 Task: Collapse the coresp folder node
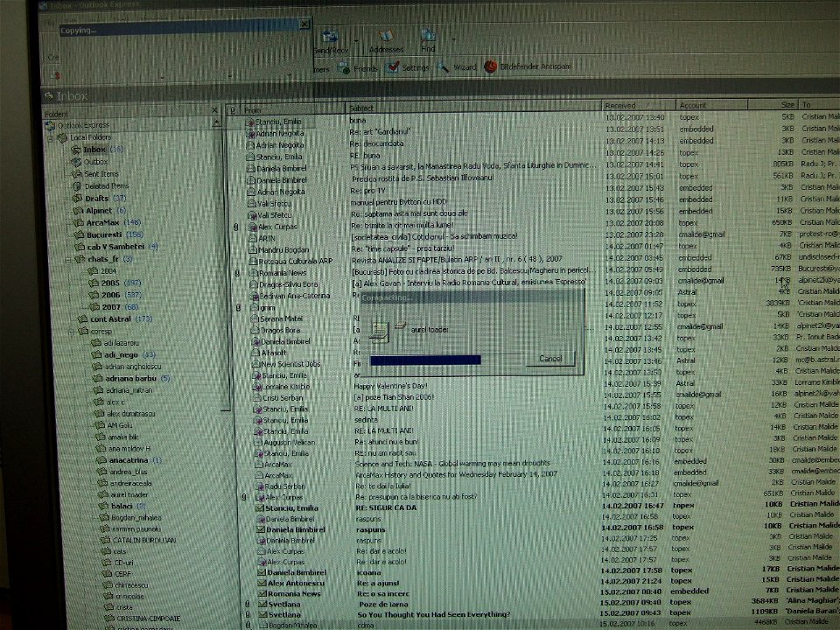click(x=71, y=332)
